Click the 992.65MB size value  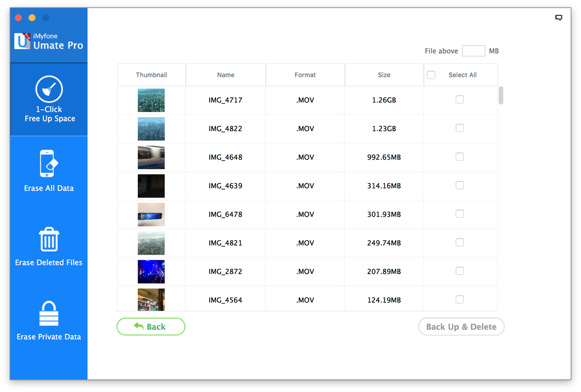384,157
